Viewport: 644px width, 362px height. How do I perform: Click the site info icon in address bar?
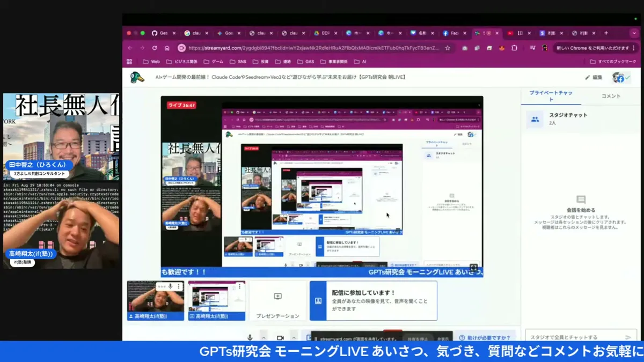coord(181,48)
